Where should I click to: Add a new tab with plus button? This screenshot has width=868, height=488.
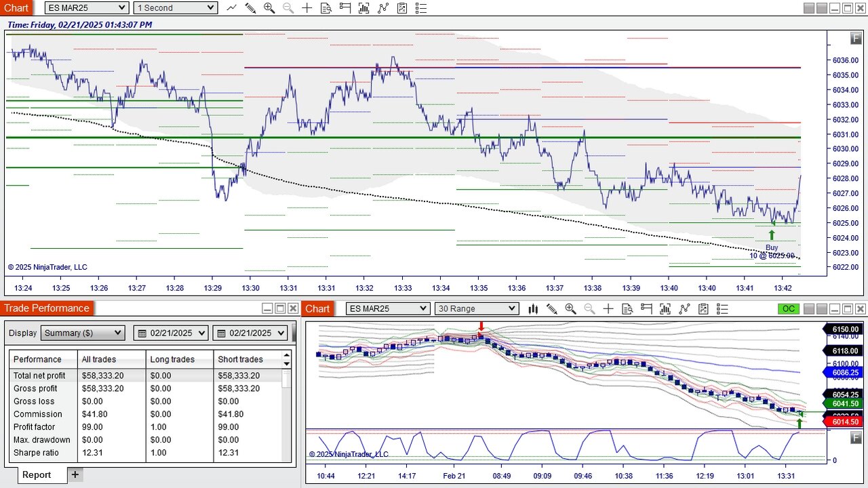pyautogui.click(x=75, y=474)
